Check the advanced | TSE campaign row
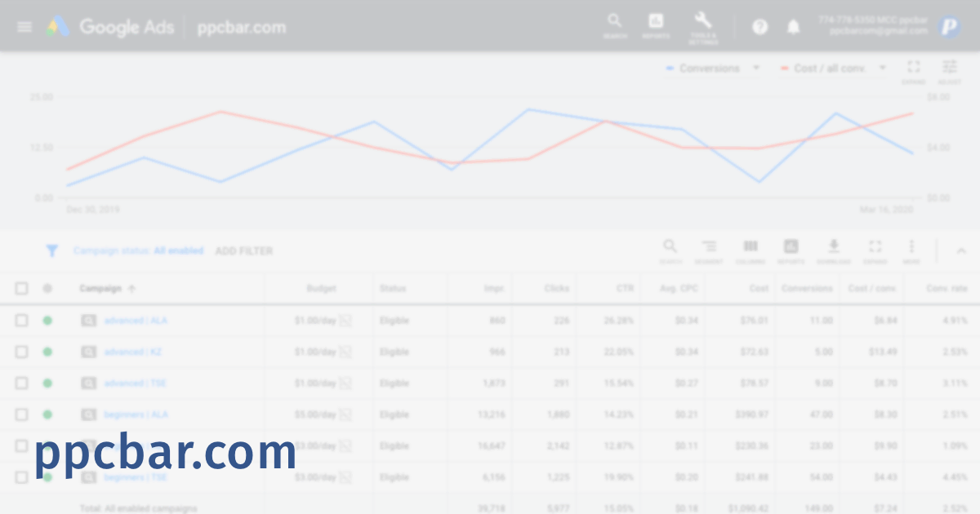The image size is (980, 514). pyautogui.click(x=22, y=383)
